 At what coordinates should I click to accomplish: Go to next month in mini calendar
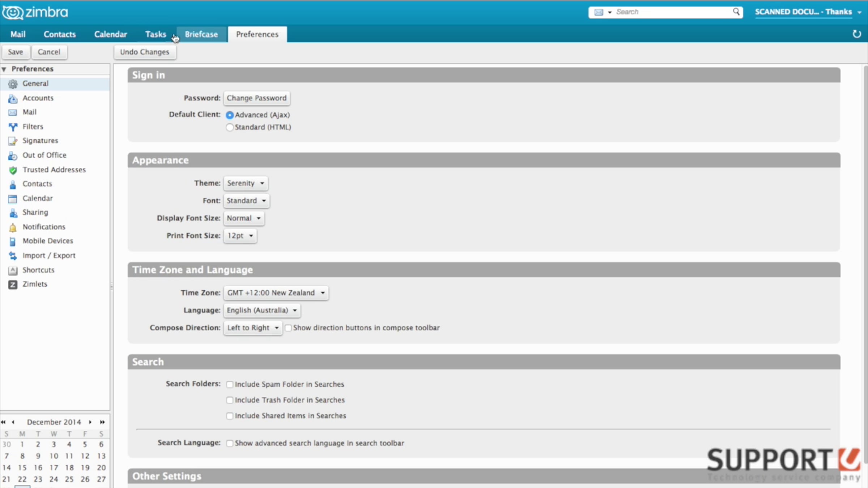(90, 422)
